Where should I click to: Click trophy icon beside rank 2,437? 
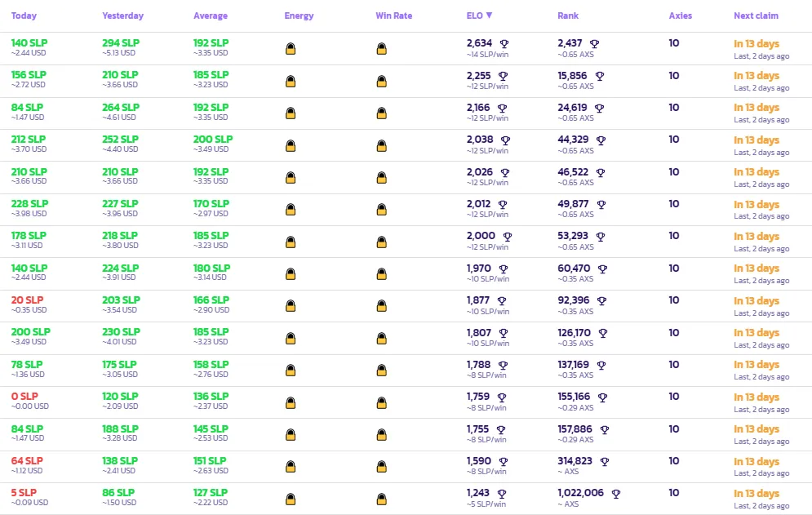594,43
